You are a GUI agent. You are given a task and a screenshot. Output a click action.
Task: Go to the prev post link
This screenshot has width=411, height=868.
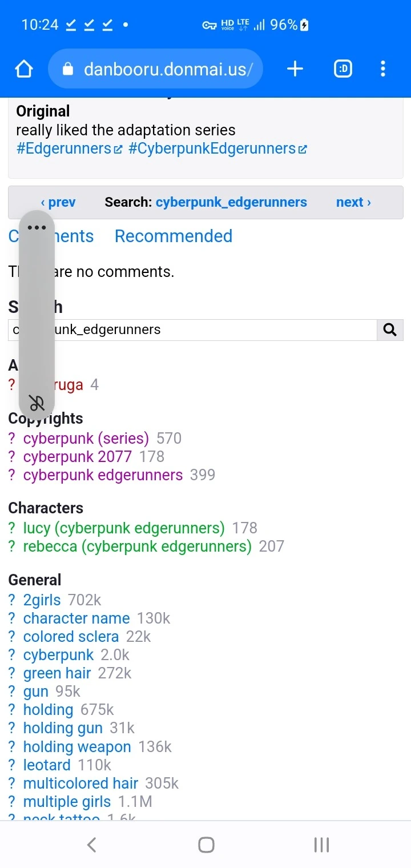(58, 202)
